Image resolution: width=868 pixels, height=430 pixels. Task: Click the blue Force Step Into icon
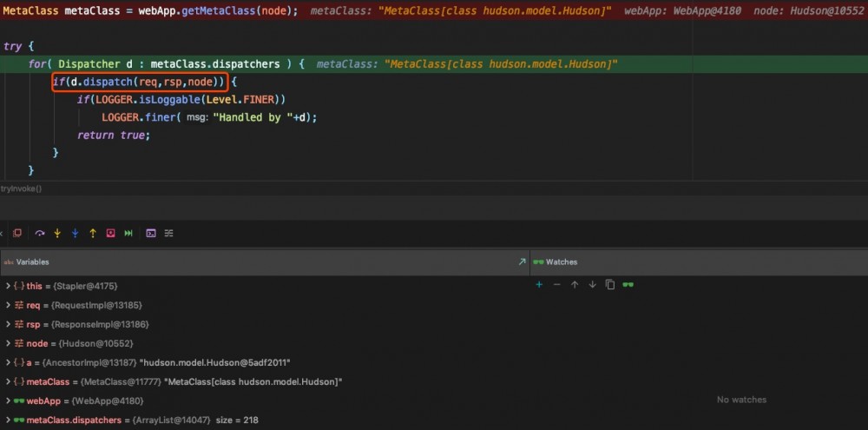coord(75,234)
